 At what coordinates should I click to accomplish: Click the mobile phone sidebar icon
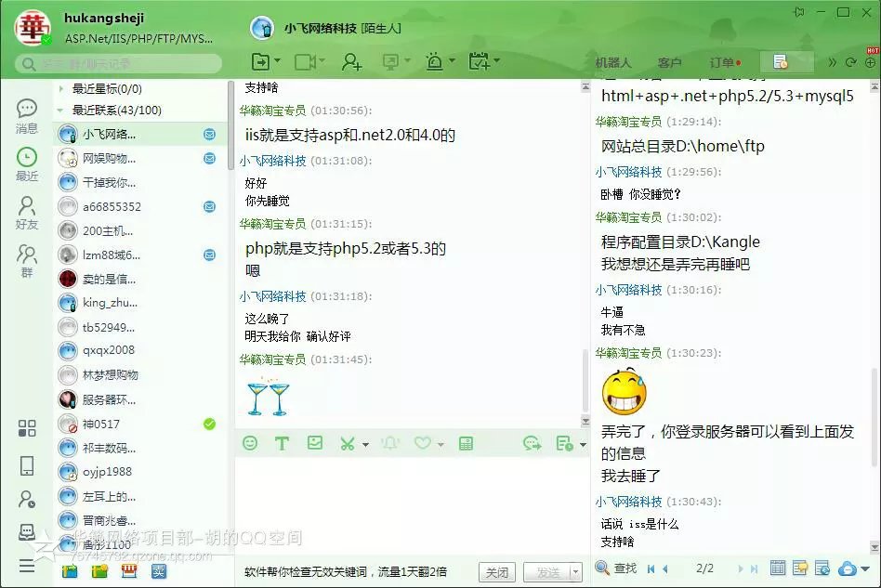coord(27,465)
